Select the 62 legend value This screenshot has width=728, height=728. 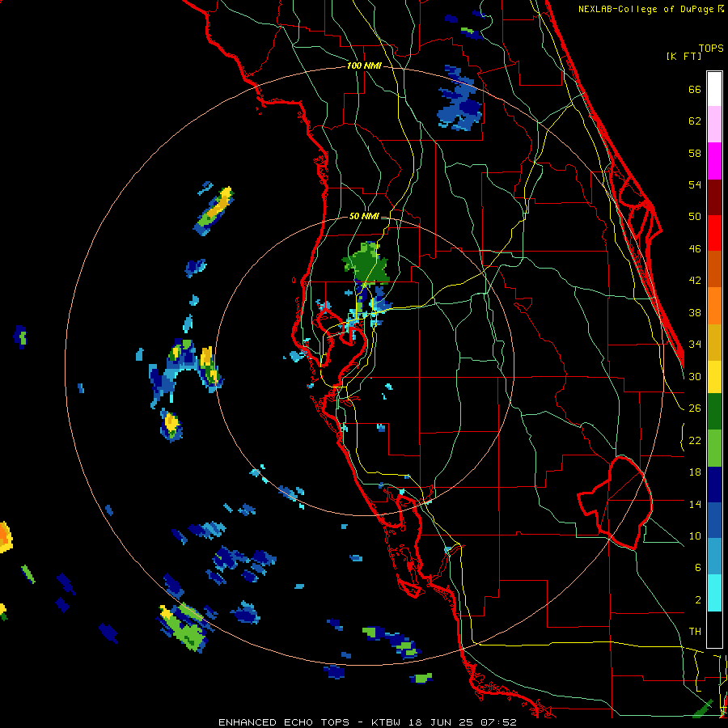click(695, 121)
